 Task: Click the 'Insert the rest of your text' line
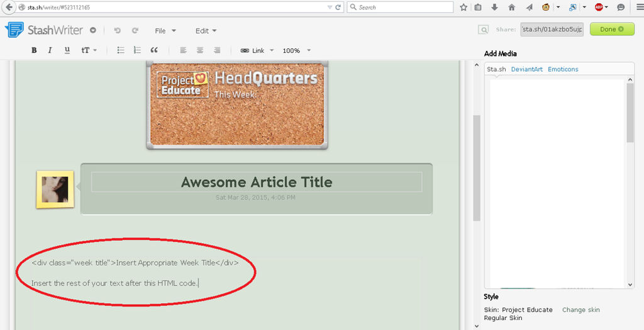pyautogui.click(x=114, y=283)
